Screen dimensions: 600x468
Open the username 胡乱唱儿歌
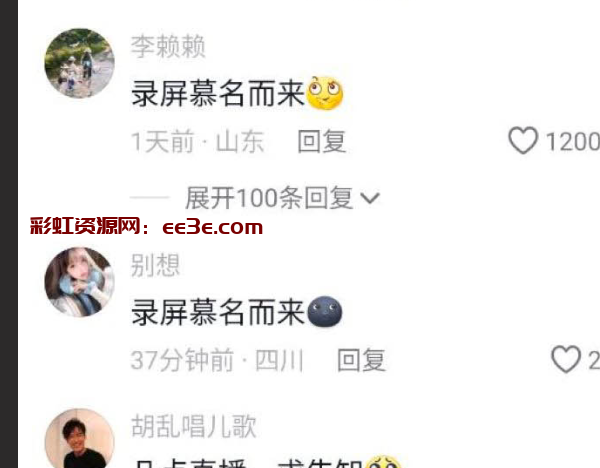point(194,426)
